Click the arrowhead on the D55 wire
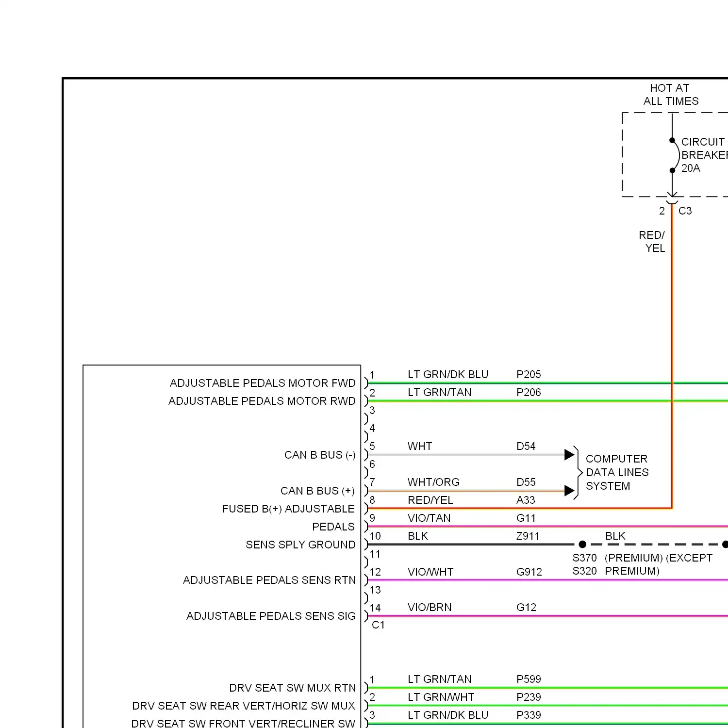The height and width of the screenshot is (728, 728). (570, 491)
